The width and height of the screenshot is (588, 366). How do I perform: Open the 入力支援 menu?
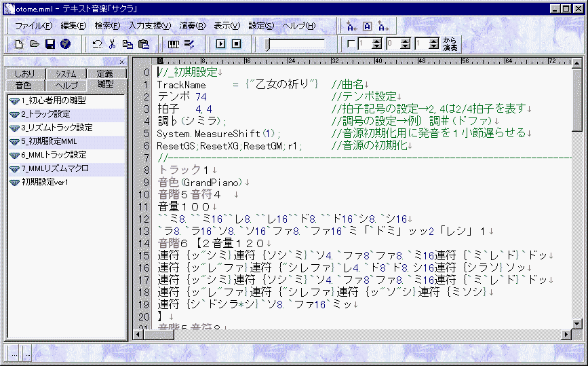click(x=150, y=26)
